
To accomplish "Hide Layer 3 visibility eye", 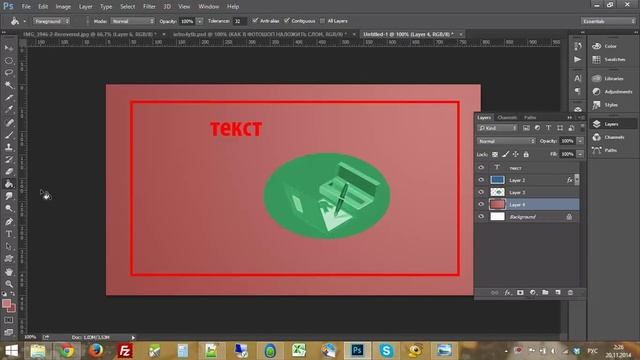I will [481, 192].
